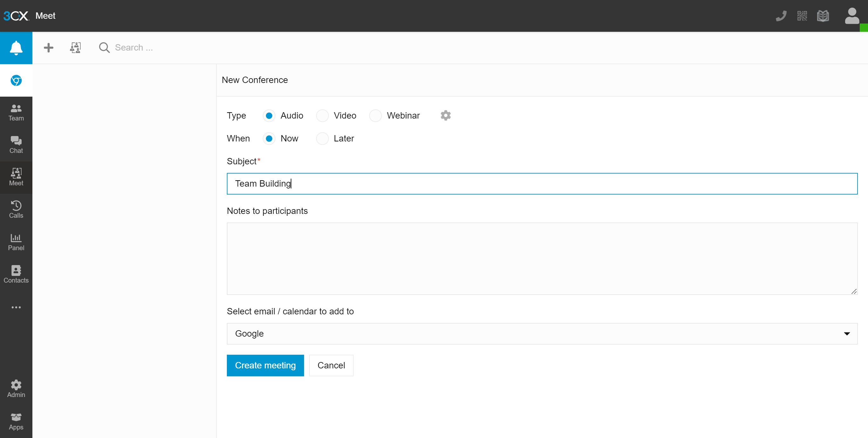Select the Webinar type radio button

pos(375,116)
